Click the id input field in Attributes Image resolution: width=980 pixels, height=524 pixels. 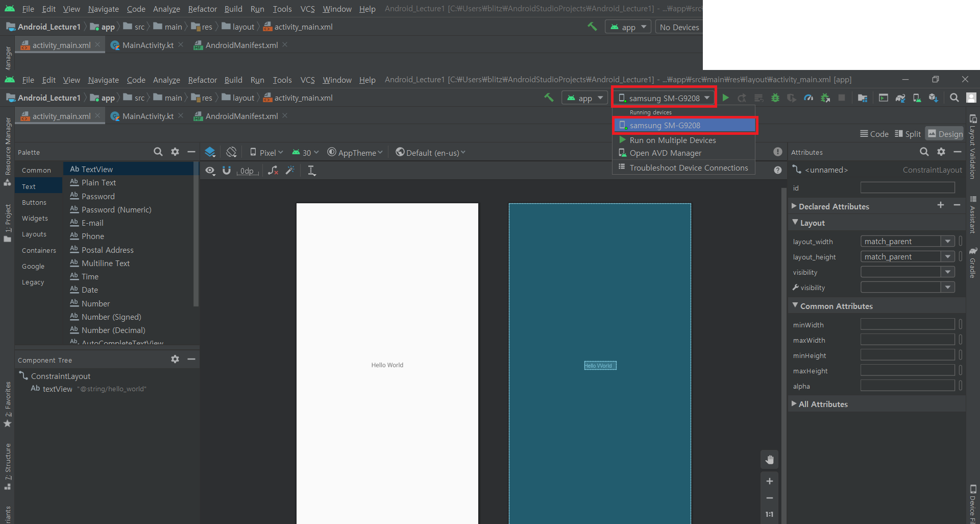coord(907,187)
